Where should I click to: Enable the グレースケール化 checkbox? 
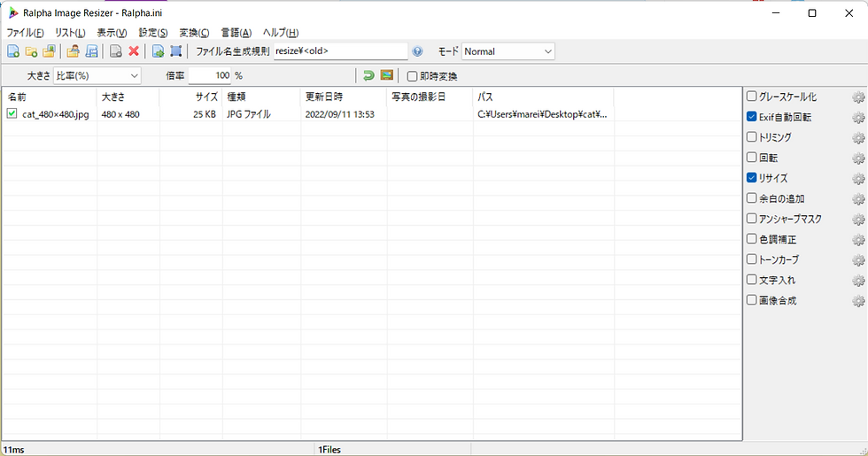coord(751,97)
